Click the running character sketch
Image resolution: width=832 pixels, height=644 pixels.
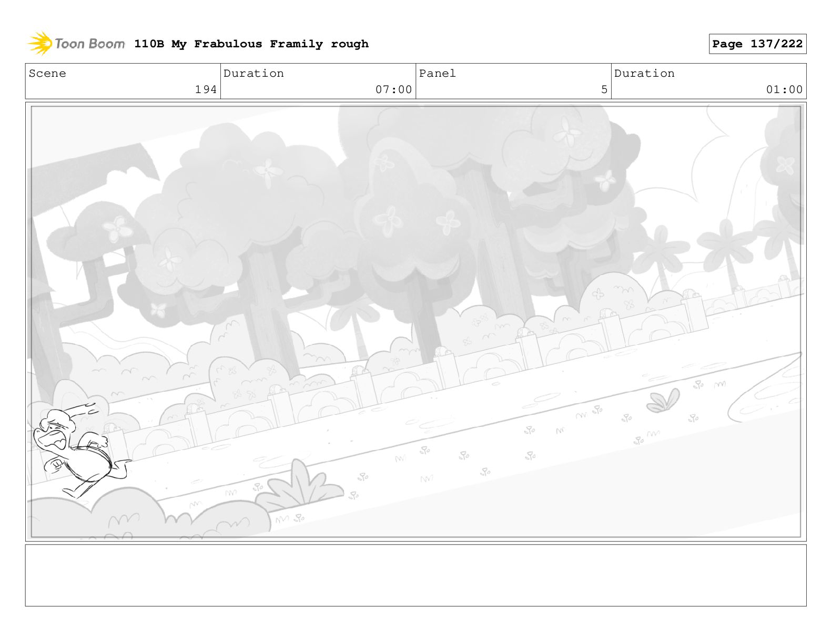pos(82,450)
